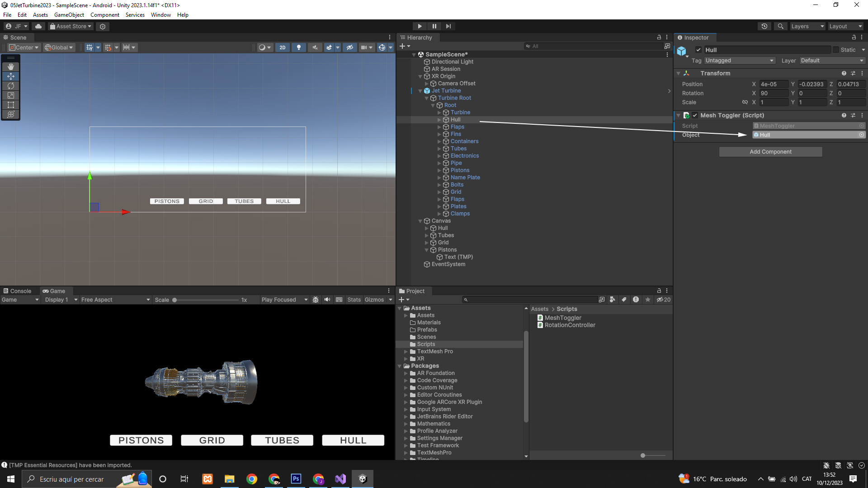Toggle the 2D scene view mode
The width and height of the screenshot is (868, 488).
click(283, 47)
